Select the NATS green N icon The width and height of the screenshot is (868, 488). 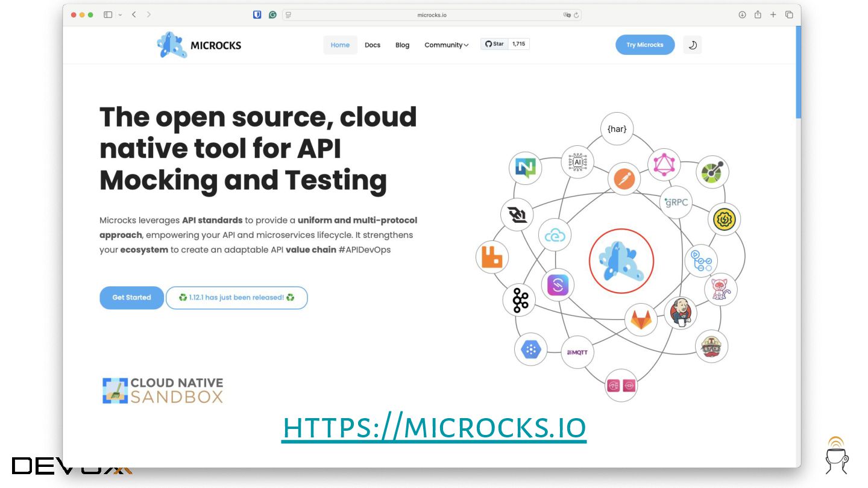click(x=525, y=167)
